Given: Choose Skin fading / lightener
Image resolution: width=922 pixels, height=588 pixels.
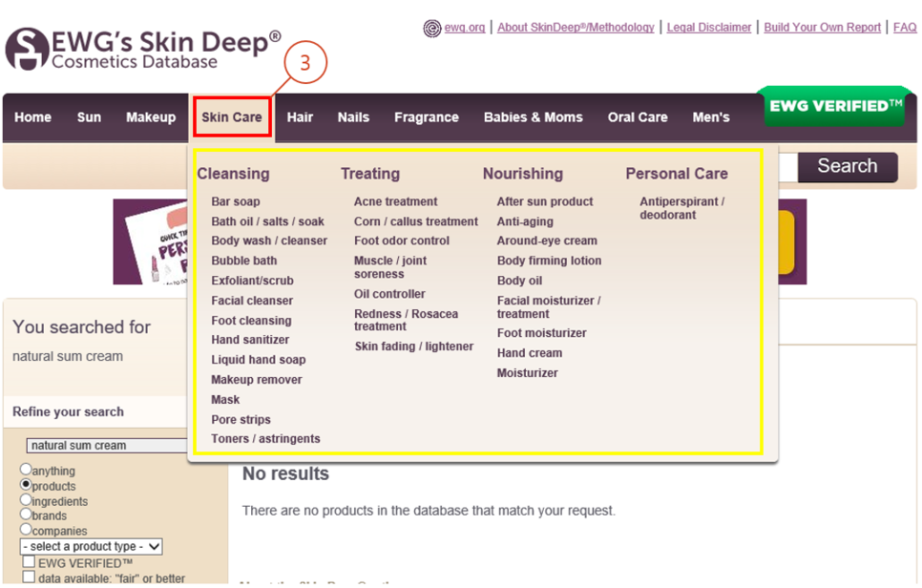Looking at the screenshot, I should (414, 346).
